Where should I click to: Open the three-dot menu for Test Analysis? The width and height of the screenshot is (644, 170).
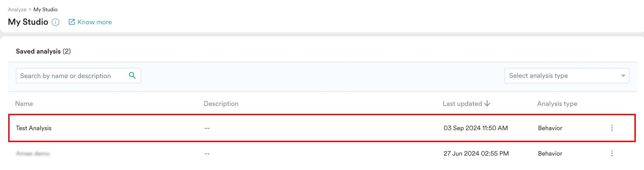pos(612,128)
